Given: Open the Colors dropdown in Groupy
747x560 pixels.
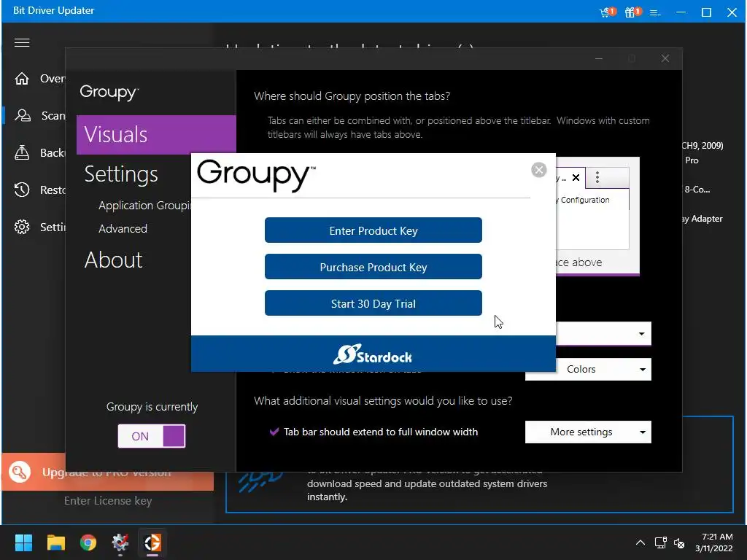Looking at the screenshot, I should (588, 369).
